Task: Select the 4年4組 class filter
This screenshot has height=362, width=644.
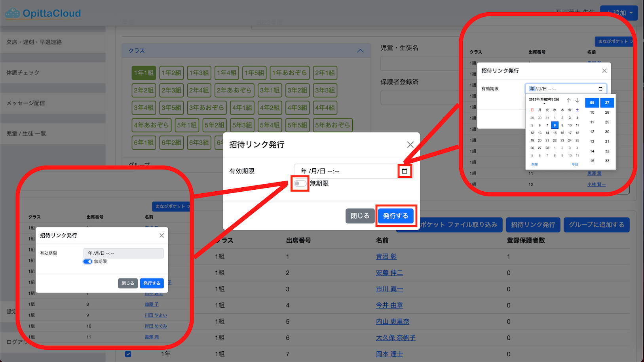Action: tap(325, 108)
